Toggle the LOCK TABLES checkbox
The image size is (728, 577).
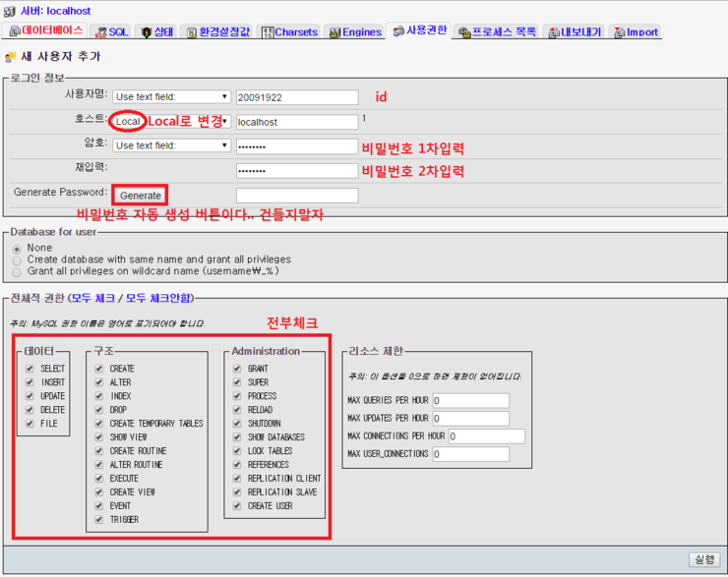237,451
